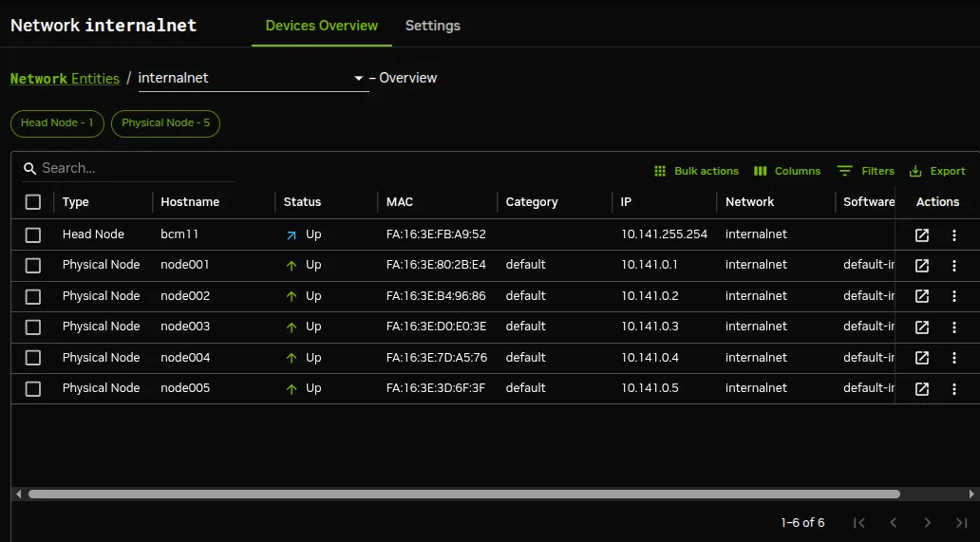
Task: Open node005 external link icon
Action: coord(922,388)
